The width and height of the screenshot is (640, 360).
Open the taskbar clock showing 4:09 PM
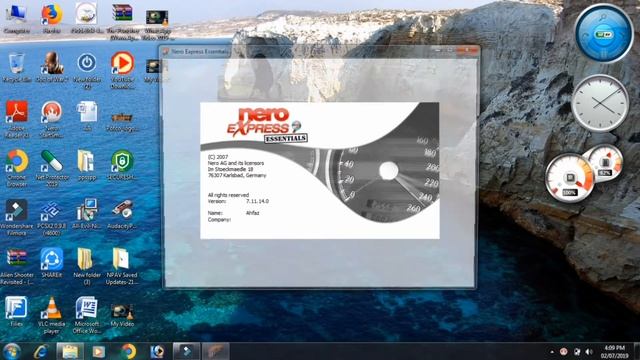pos(614,351)
